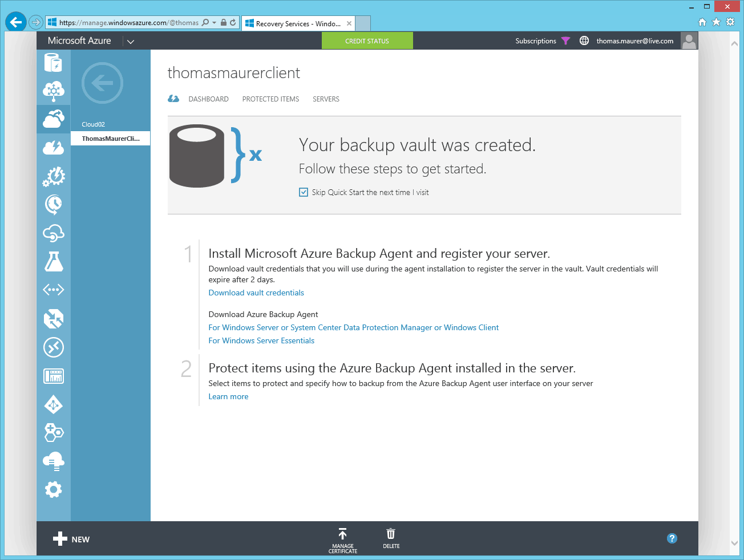The image size is (744, 560).
Task: Click the angle-brackets code service icon
Action: point(53,290)
